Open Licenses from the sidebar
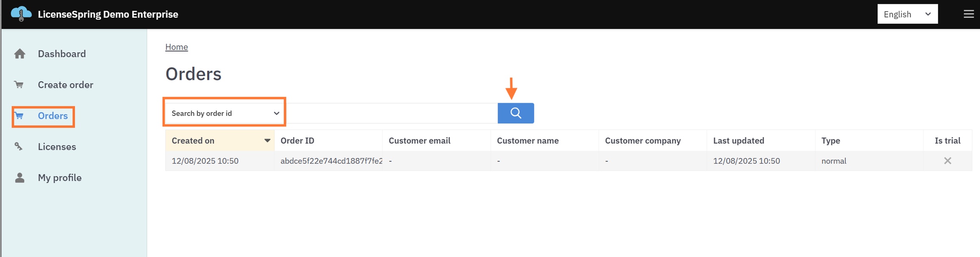This screenshot has width=980, height=257. coord(57,147)
